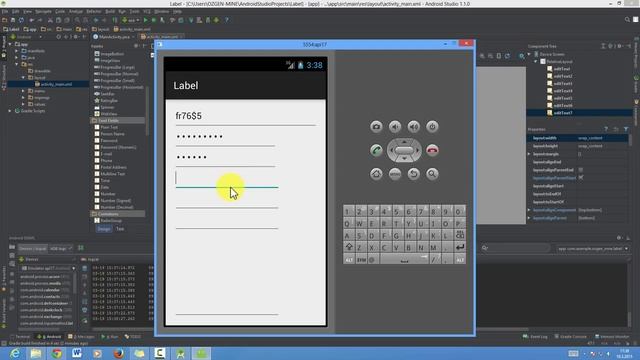Click the Enter key on emulator keyboard
This screenshot has width=640, height=360.
[460, 247]
